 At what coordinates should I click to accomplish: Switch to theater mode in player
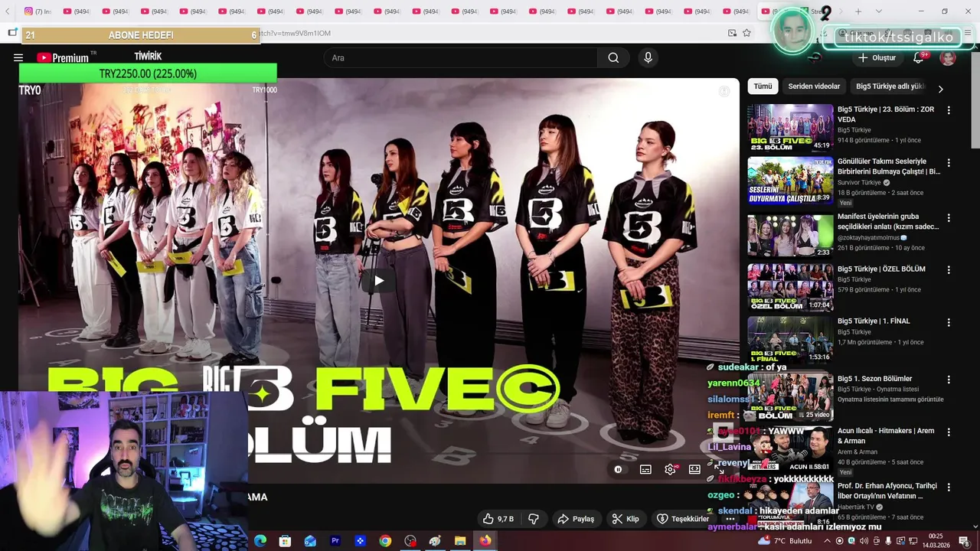click(x=694, y=469)
